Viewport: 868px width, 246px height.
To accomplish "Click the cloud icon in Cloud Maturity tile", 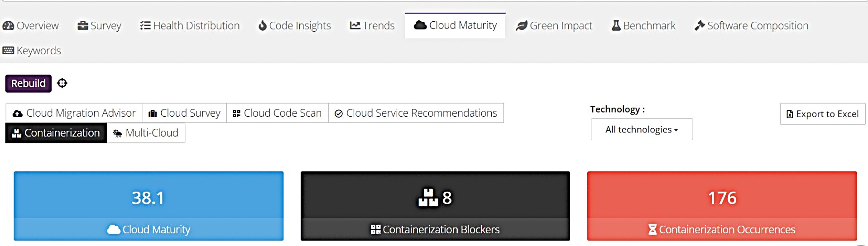I will (x=114, y=230).
